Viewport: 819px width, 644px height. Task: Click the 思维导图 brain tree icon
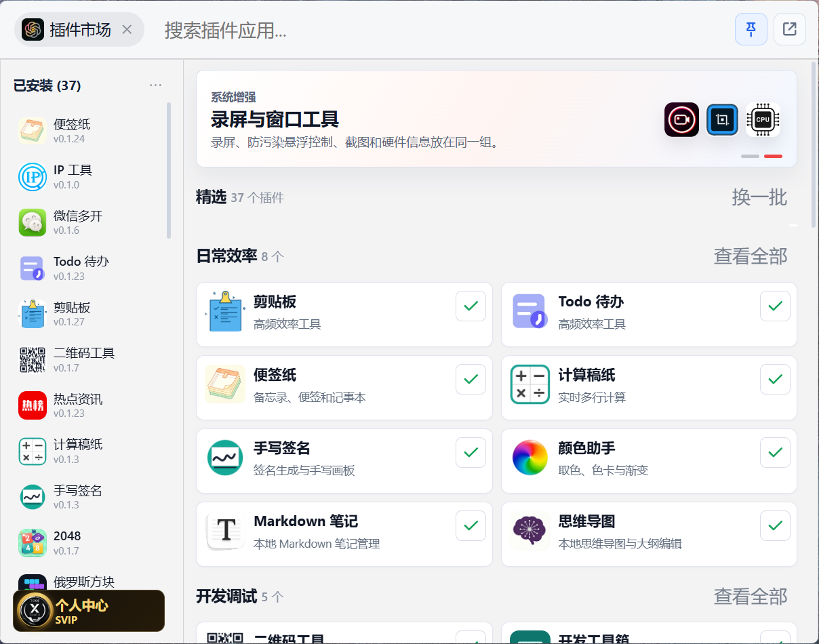click(x=530, y=531)
